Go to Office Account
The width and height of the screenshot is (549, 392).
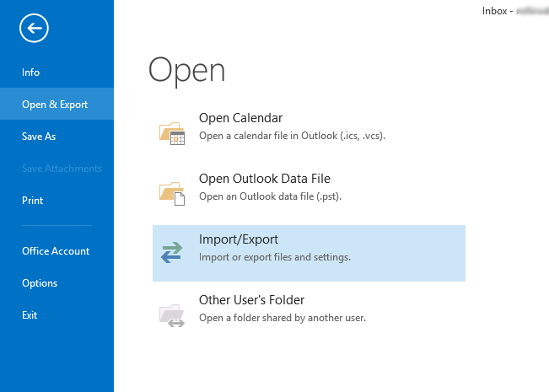(x=56, y=251)
